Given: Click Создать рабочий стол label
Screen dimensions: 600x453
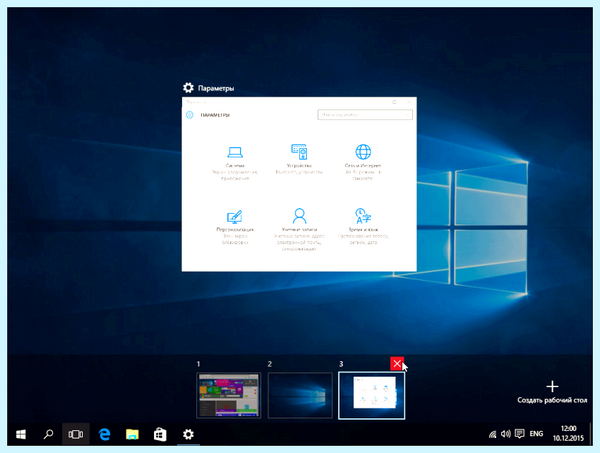Looking at the screenshot, I should pyautogui.click(x=552, y=400).
